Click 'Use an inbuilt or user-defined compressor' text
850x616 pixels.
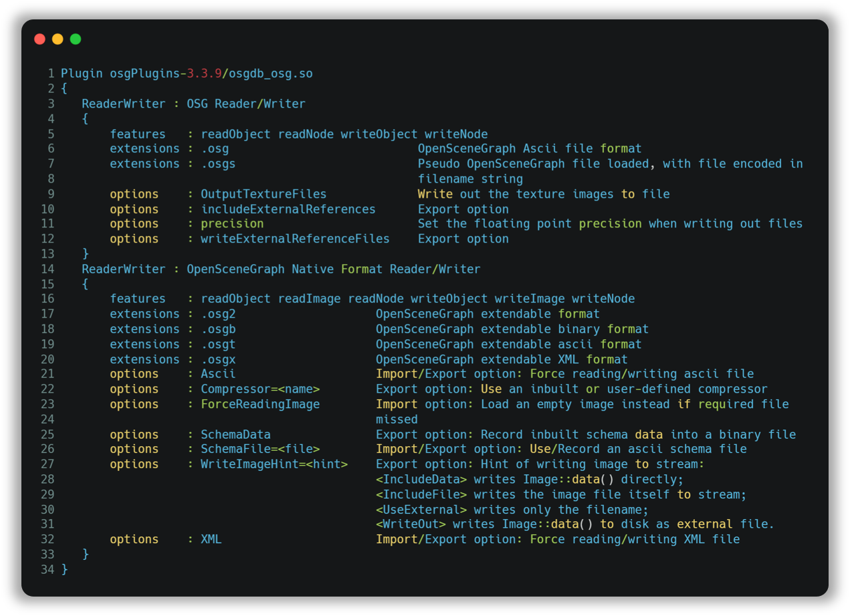pyautogui.click(x=624, y=389)
